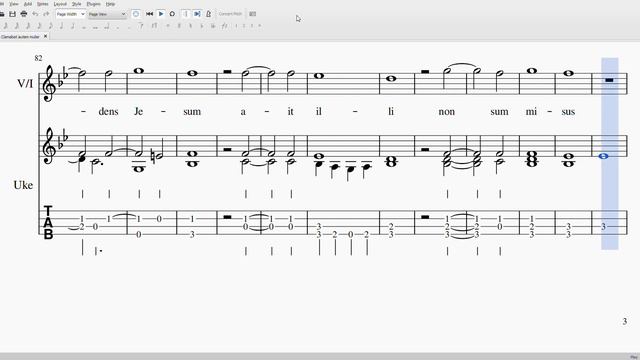Viewport: 640px width, 360px height.
Task: Open the Notes menu
Action: [x=42, y=4]
